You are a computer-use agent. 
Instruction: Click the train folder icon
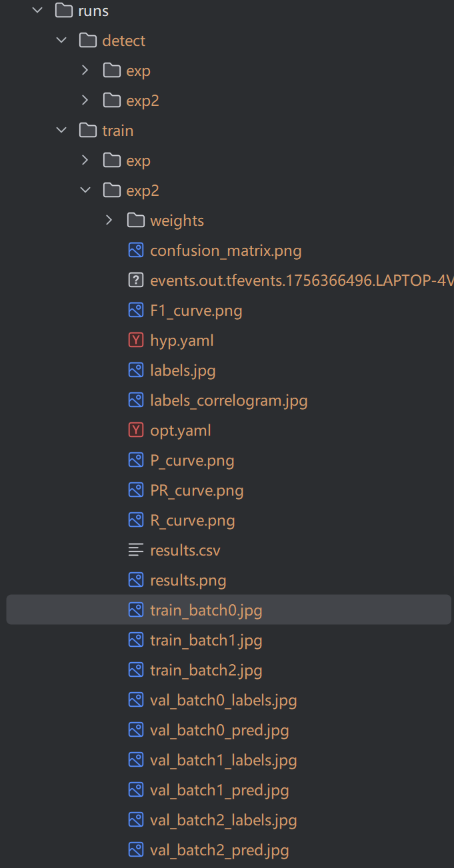click(x=88, y=131)
